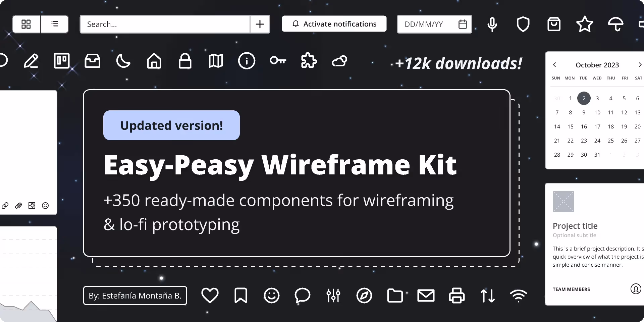644x322 pixels.
Task: Click the padlock icon
Action: point(185,61)
